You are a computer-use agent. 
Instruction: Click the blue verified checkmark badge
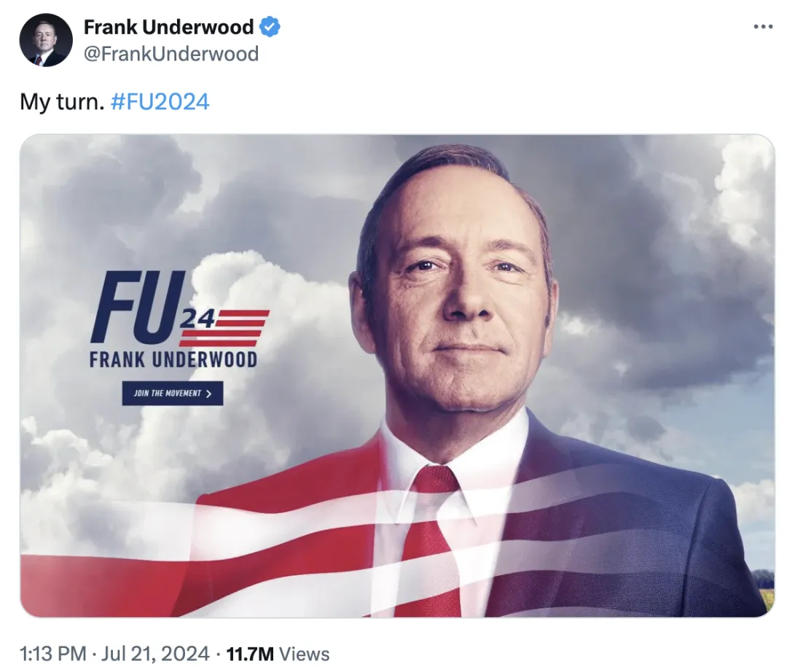tap(270, 26)
